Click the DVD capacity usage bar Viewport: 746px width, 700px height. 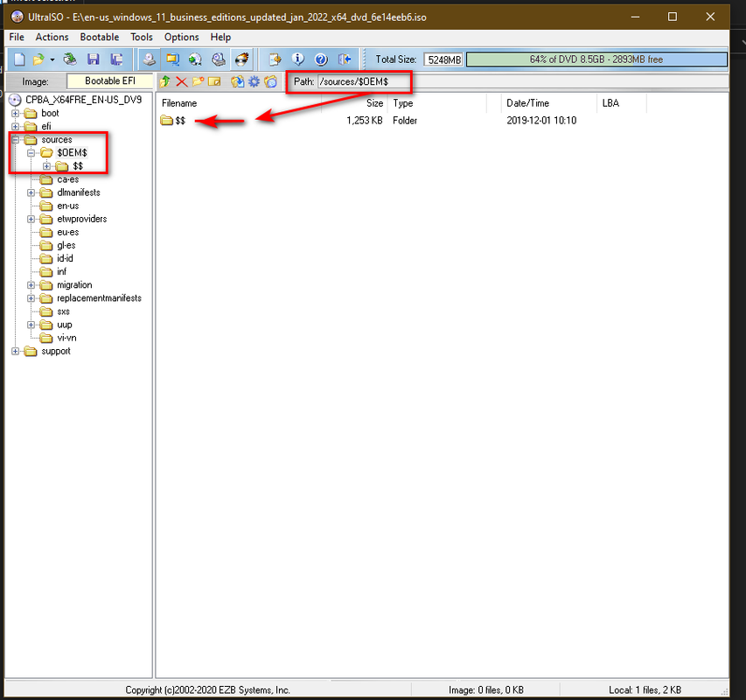tap(596, 59)
